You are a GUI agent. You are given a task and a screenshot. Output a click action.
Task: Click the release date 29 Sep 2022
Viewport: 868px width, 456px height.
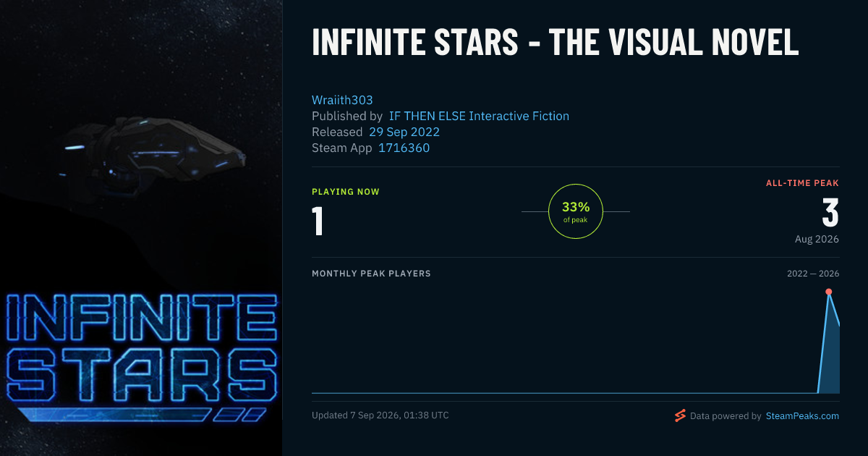click(x=404, y=132)
